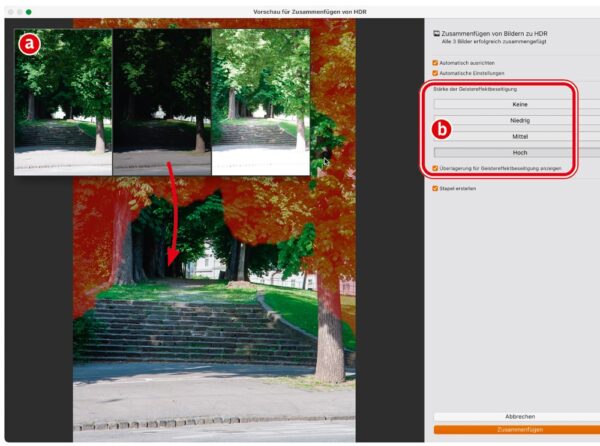Click the orange Zusammenfügen button
600x446 pixels.
tap(517, 430)
